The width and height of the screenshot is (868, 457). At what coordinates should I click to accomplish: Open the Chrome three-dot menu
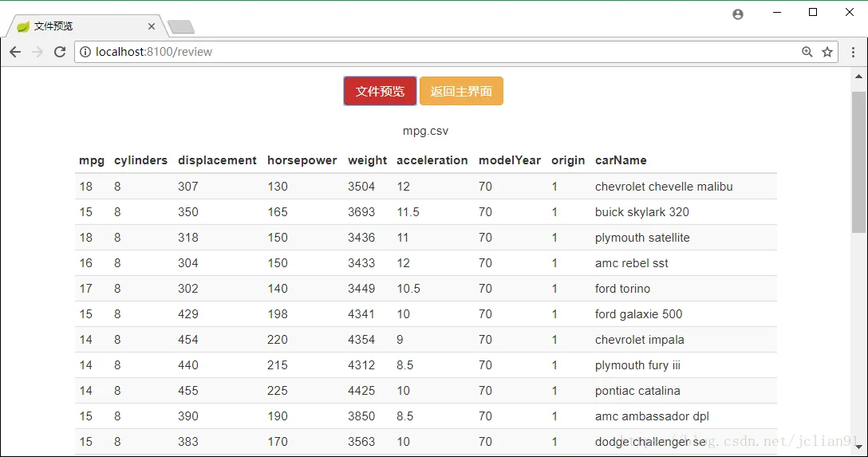(x=853, y=52)
